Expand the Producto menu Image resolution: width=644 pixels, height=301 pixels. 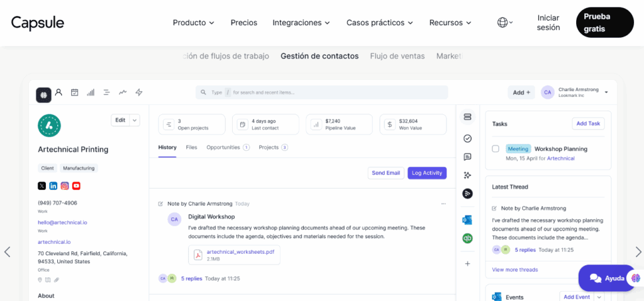194,23
